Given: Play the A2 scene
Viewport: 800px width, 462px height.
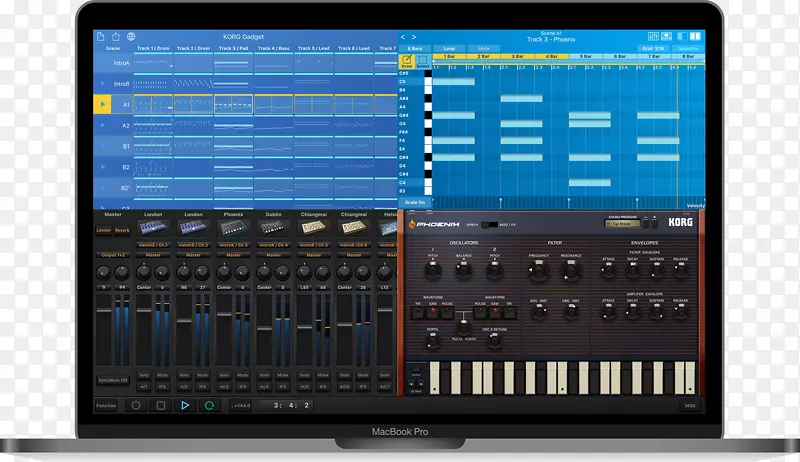Looking at the screenshot, I should [x=103, y=125].
